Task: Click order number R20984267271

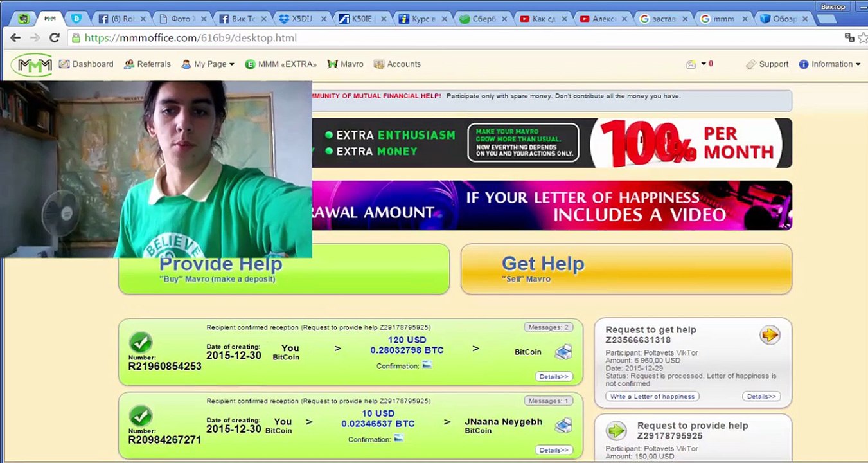Action: 165,440
